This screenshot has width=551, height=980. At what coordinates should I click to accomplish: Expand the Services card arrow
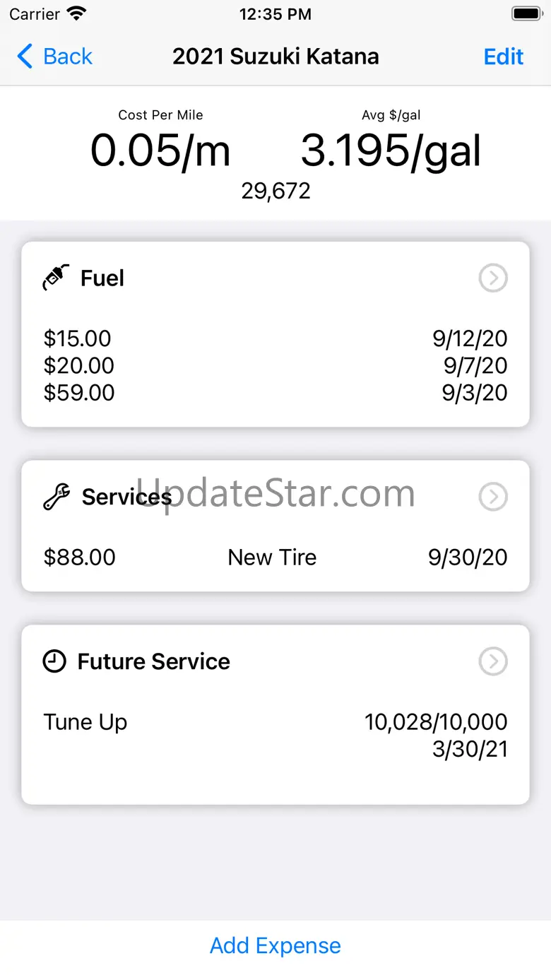493,497
